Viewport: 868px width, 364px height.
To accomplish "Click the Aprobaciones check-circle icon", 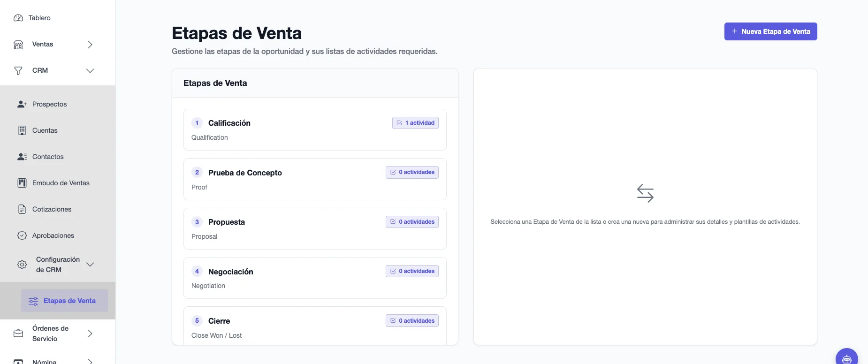I will [22, 235].
